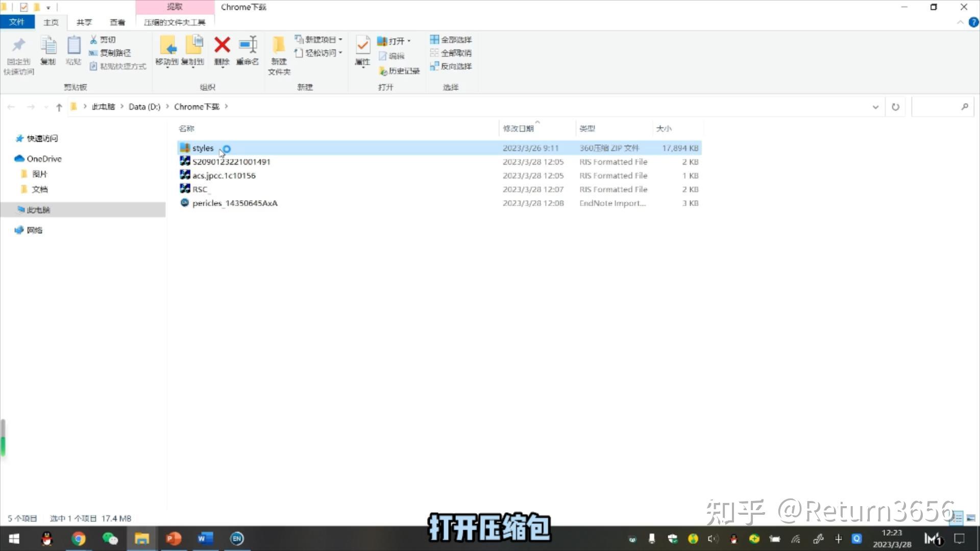Screen dimensions: 980x551
Task: Open the blue File menu tab
Action: 17,22
